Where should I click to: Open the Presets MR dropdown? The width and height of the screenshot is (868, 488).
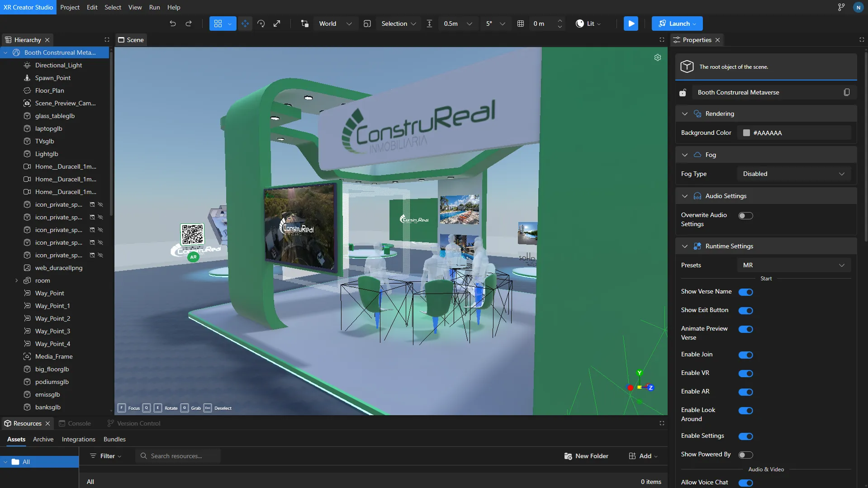794,265
